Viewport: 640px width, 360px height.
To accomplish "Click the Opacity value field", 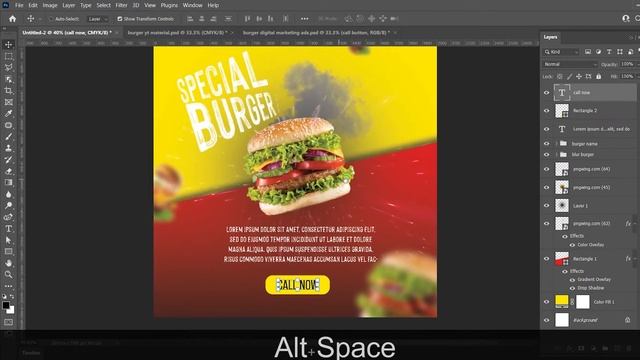I will click(627, 64).
